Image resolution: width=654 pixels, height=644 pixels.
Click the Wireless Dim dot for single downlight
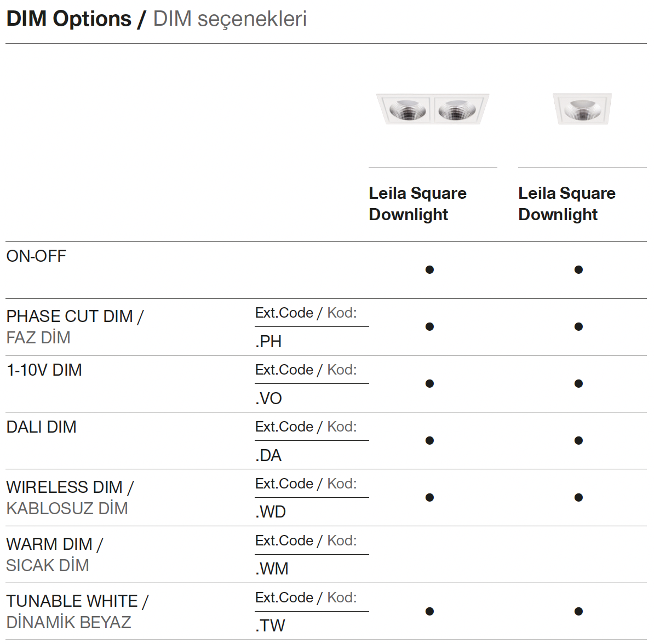click(578, 497)
